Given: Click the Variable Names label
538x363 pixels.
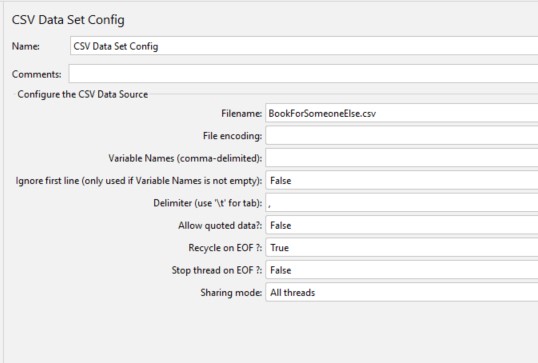Looking at the screenshot, I should 185,158.
